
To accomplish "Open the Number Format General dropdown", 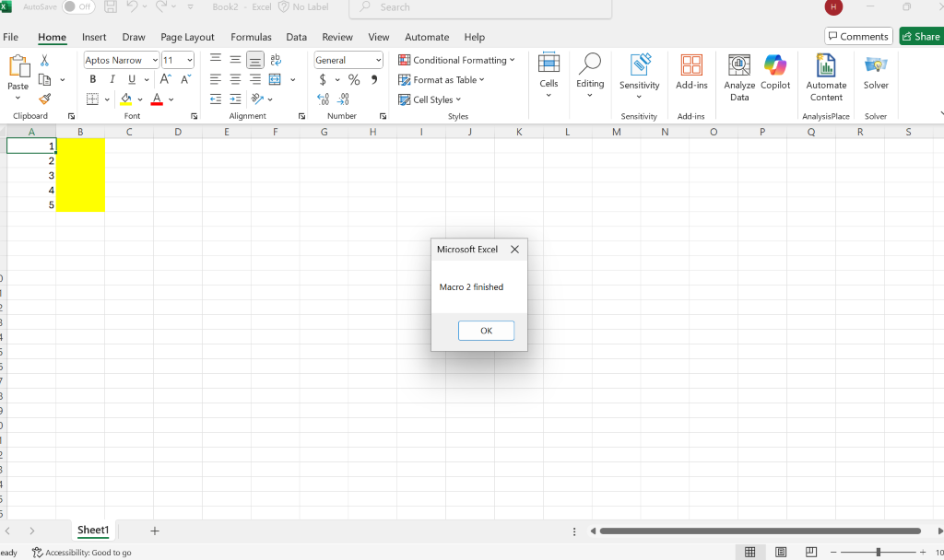I will (378, 60).
